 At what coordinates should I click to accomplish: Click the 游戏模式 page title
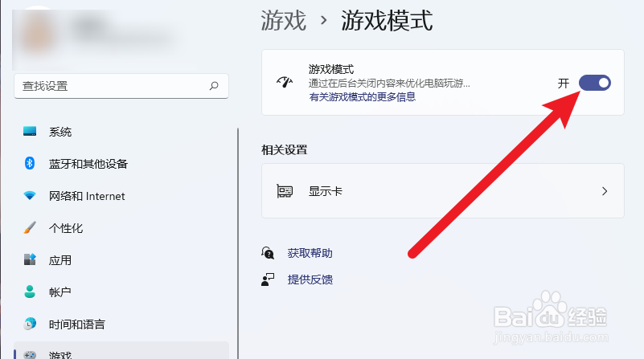(x=387, y=21)
